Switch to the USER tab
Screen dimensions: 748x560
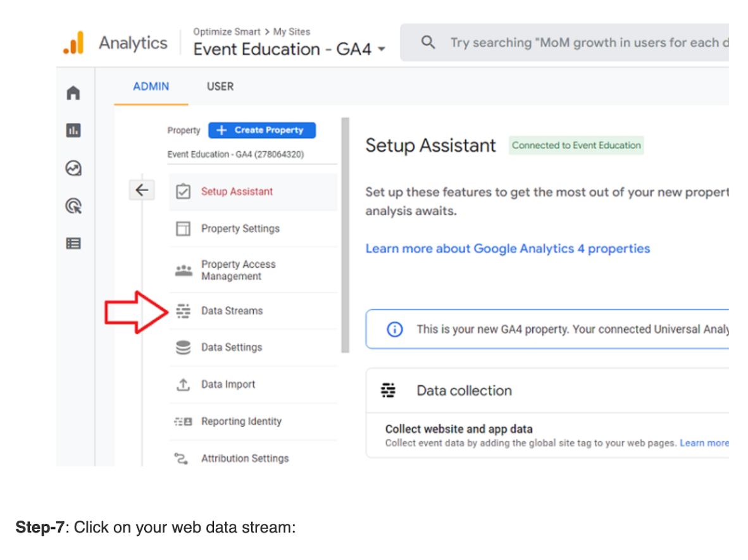(220, 87)
